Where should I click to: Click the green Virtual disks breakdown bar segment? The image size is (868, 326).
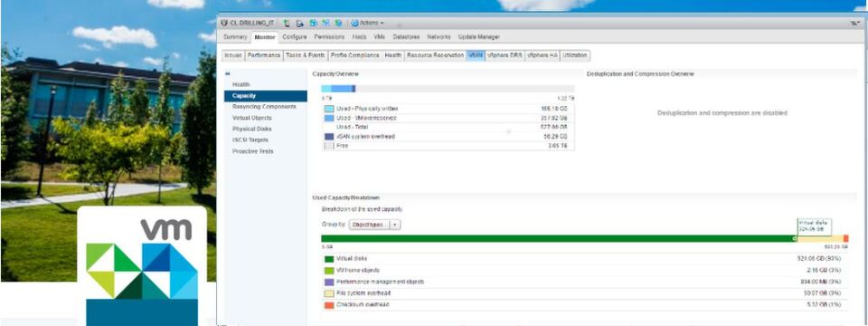558,238
